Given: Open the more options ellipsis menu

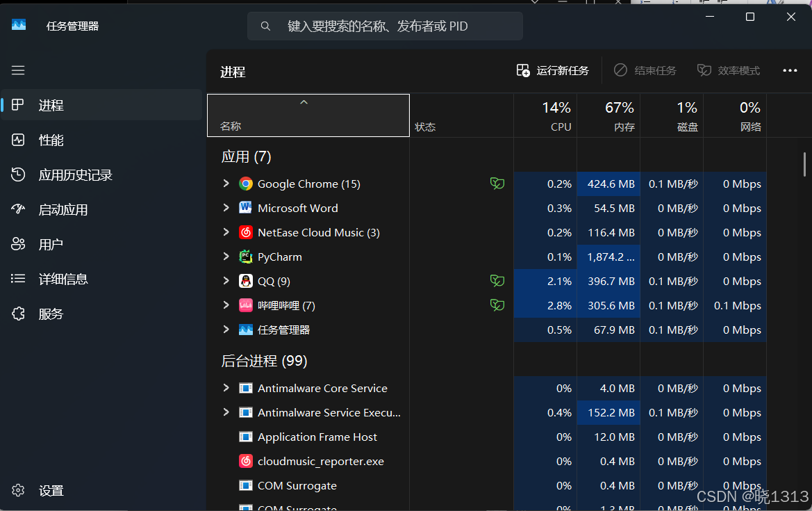Looking at the screenshot, I should 790,70.
